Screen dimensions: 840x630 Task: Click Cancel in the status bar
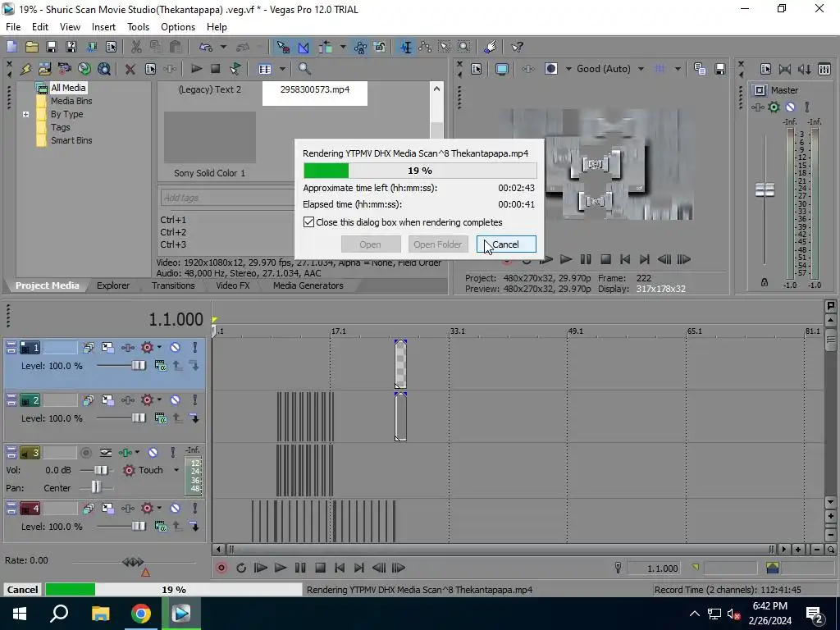pyautogui.click(x=22, y=589)
